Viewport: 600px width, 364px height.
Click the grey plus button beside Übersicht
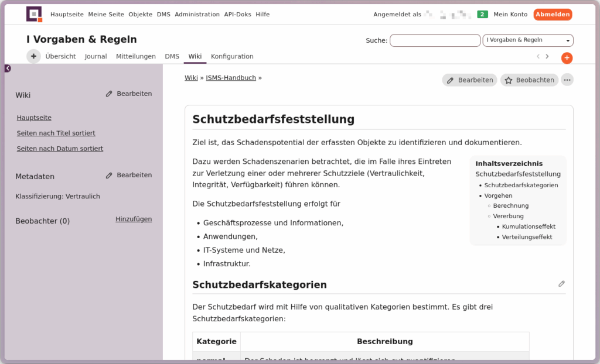33,56
